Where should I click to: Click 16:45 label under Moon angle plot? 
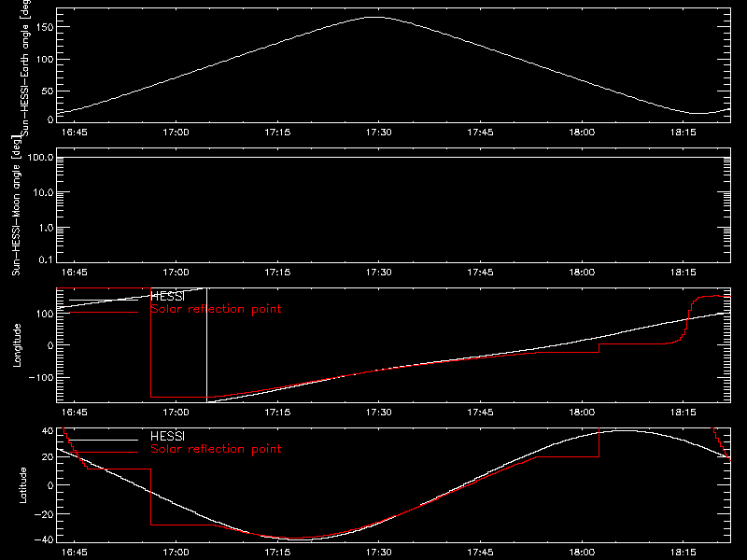(x=75, y=273)
